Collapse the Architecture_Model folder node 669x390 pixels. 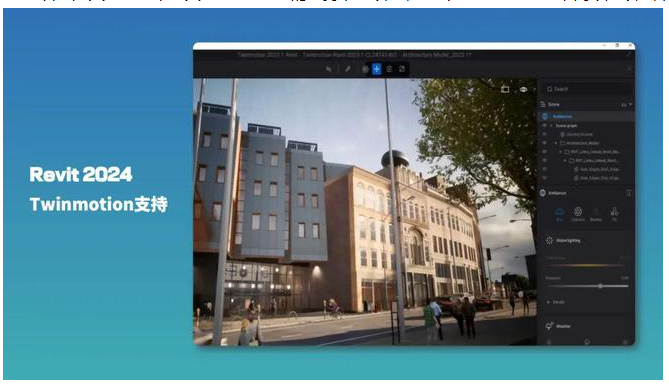[556, 143]
